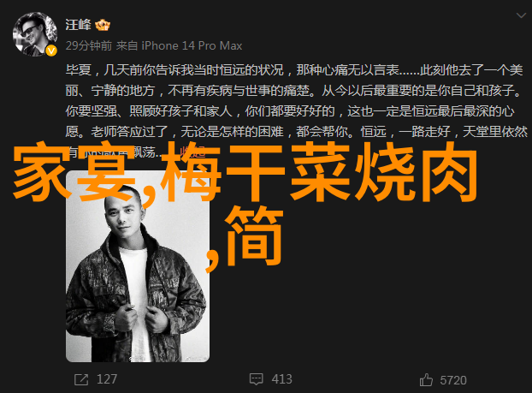Image resolution: width=532 pixels, height=393 pixels.
Task: Collapse post text with 收起 link
Action: coord(192,152)
